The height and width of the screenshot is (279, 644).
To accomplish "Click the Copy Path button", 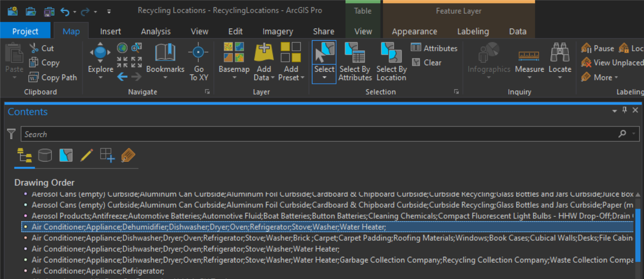I will [53, 77].
